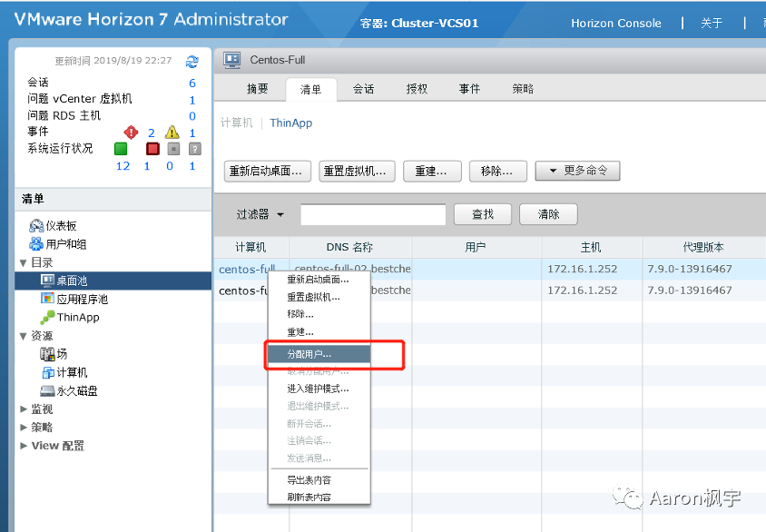Click the yellow warning events icon
This screenshot has width=766, height=532.
pos(172,132)
